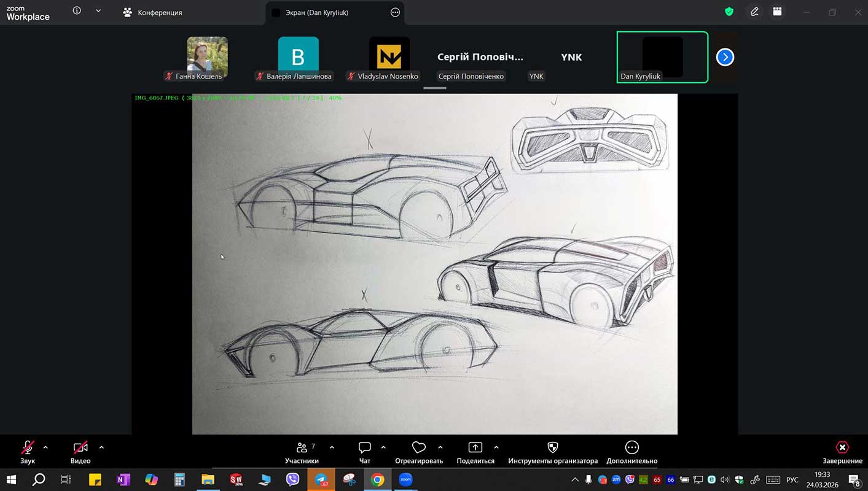This screenshot has height=491, width=868.
Task: Toggle the gallery view layout icon
Action: [x=777, y=12]
